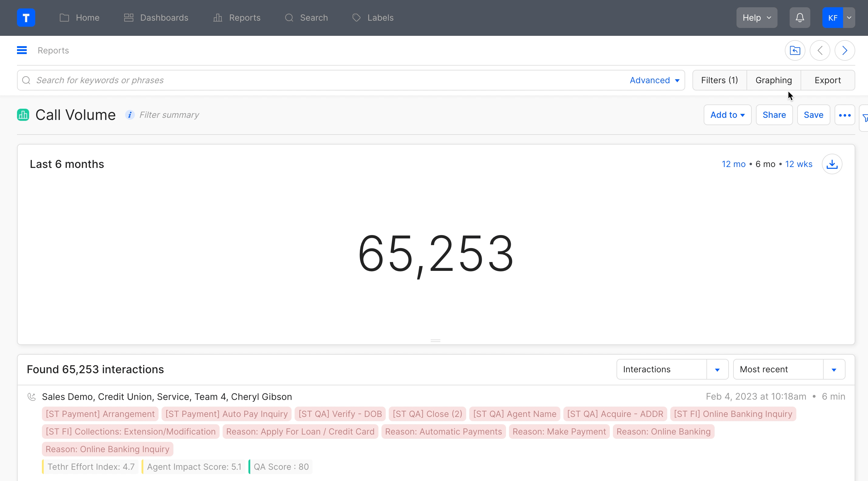Switch to the Graphing tab
This screenshot has height=481, width=868.
pyautogui.click(x=773, y=80)
